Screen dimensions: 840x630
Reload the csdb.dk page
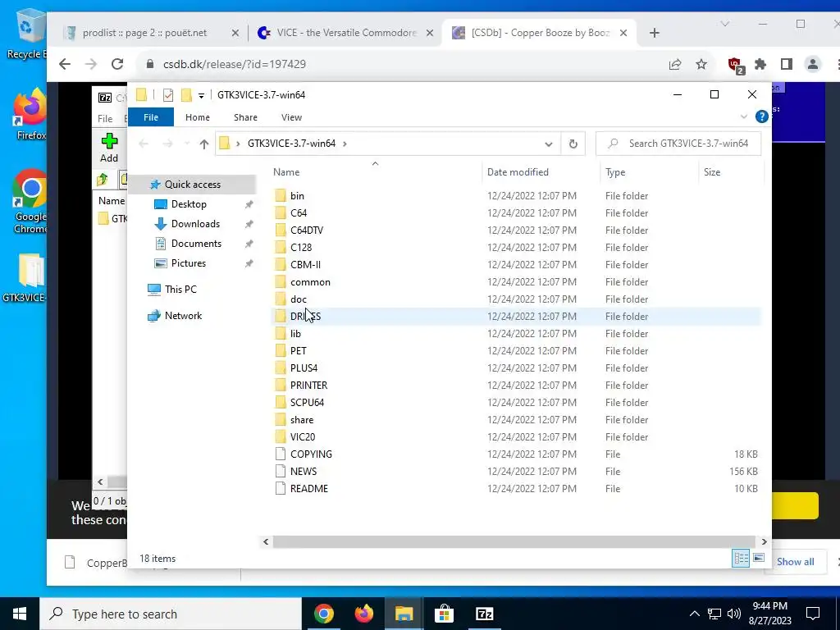tap(117, 64)
